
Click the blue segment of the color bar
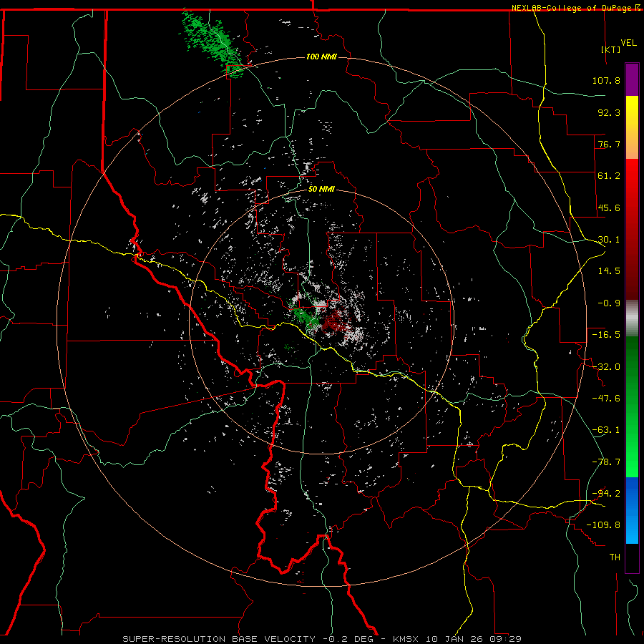tap(632, 510)
